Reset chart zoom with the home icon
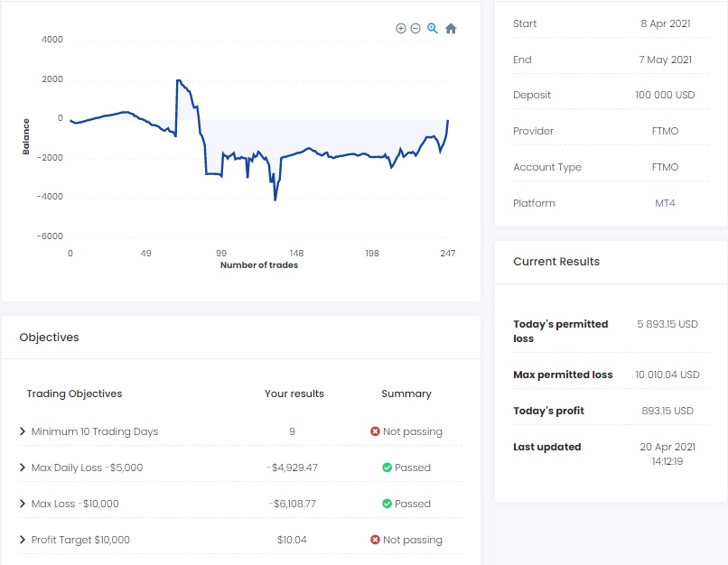The height and width of the screenshot is (565, 728). pos(451,29)
